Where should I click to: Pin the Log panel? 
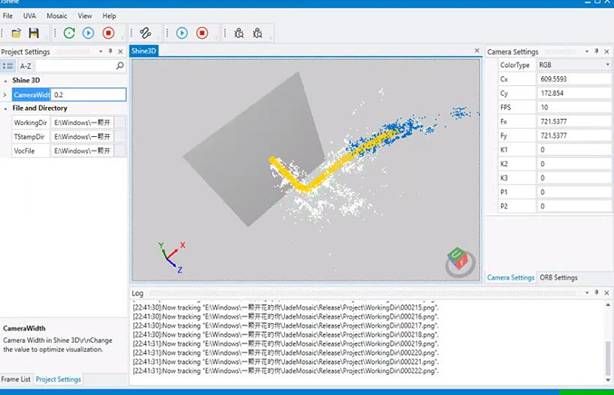point(596,292)
